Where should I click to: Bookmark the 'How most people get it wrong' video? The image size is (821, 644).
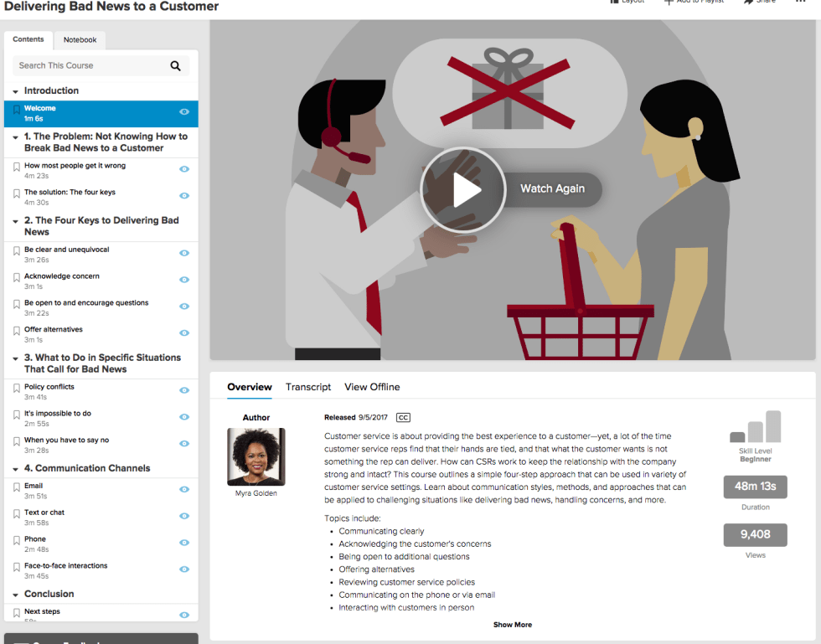point(16,167)
